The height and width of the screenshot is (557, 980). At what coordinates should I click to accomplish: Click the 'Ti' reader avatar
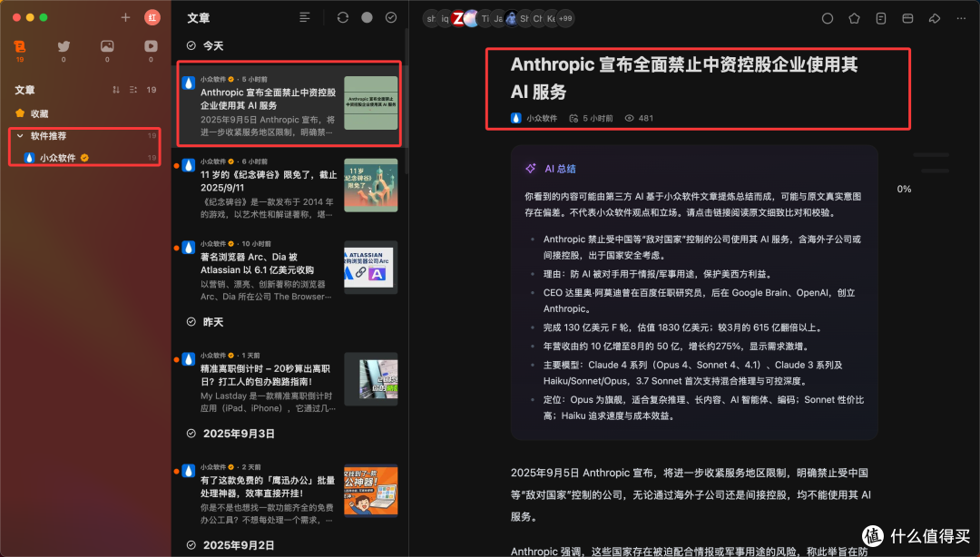point(485,19)
